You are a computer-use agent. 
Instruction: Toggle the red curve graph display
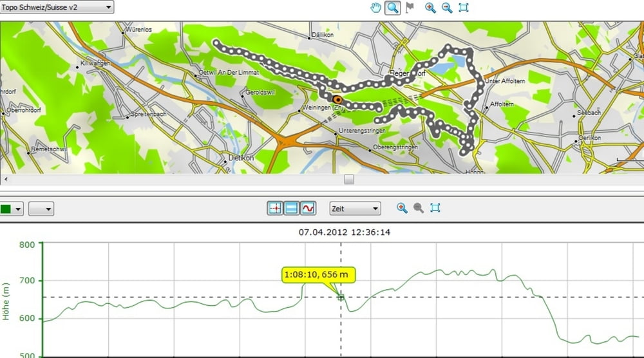pyautogui.click(x=308, y=208)
